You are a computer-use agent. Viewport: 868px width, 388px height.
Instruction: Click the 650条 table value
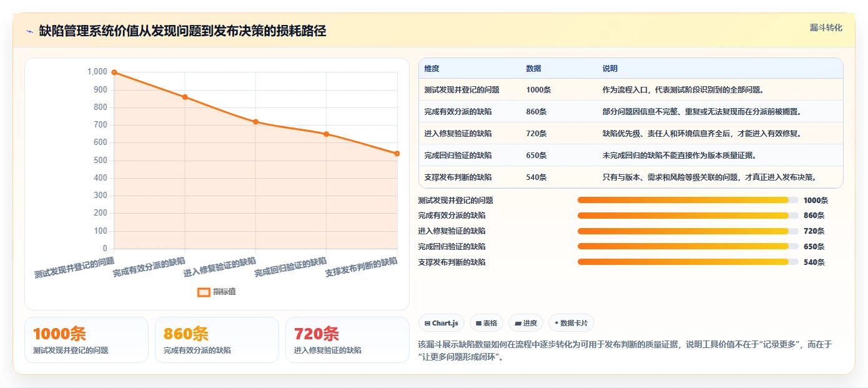pos(536,156)
